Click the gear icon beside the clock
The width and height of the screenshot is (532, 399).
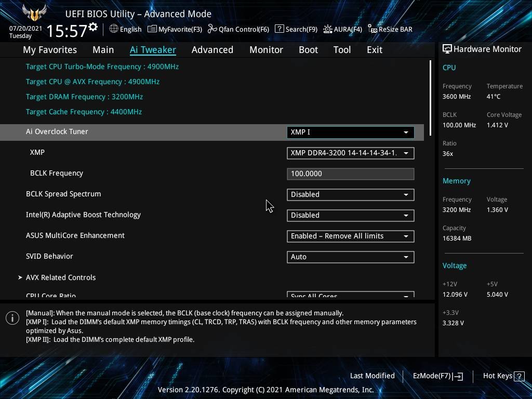coord(93,27)
